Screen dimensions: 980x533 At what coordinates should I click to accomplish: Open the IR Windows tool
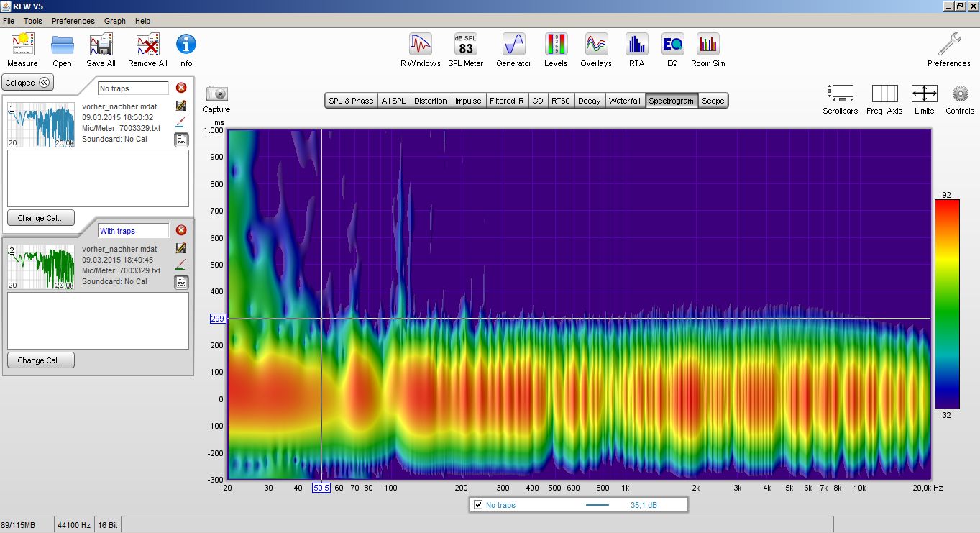(420, 45)
